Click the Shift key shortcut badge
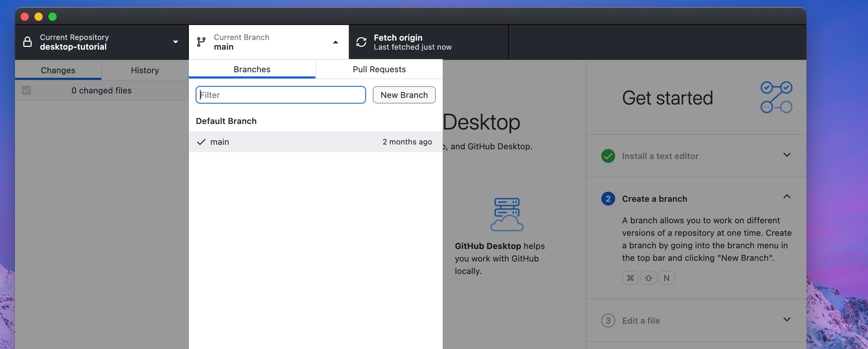This screenshot has width=868, height=349. pos(649,277)
